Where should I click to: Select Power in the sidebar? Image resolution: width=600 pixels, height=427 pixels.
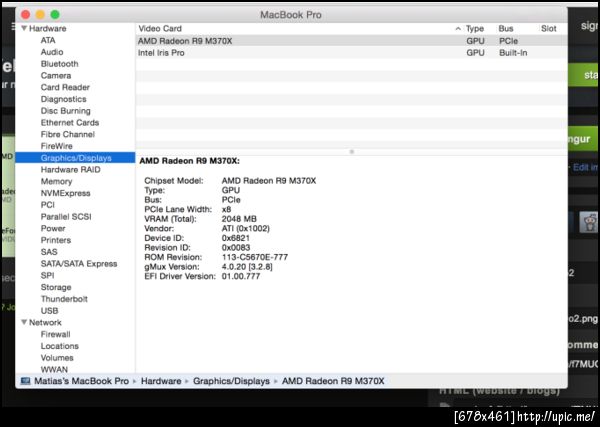click(53, 228)
